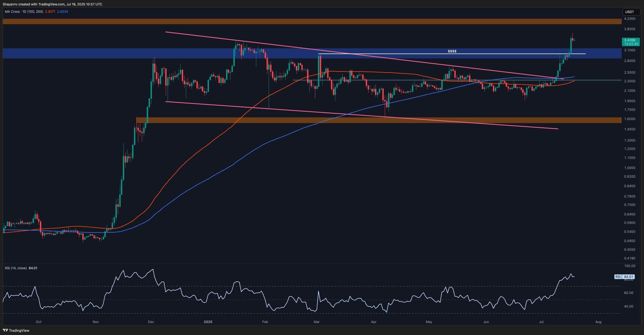Click the blue MA value 2.4034
The image size is (644, 335).
(x=63, y=12)
